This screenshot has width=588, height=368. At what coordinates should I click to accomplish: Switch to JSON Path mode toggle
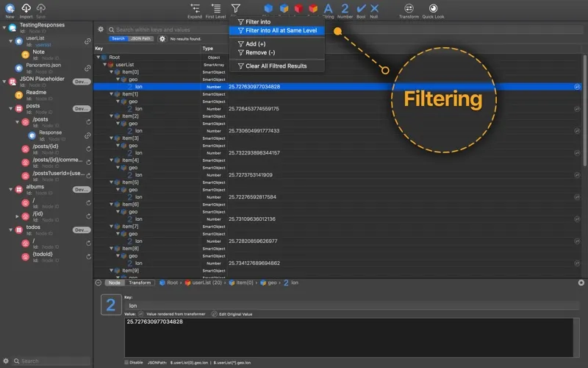pos(140,39)
